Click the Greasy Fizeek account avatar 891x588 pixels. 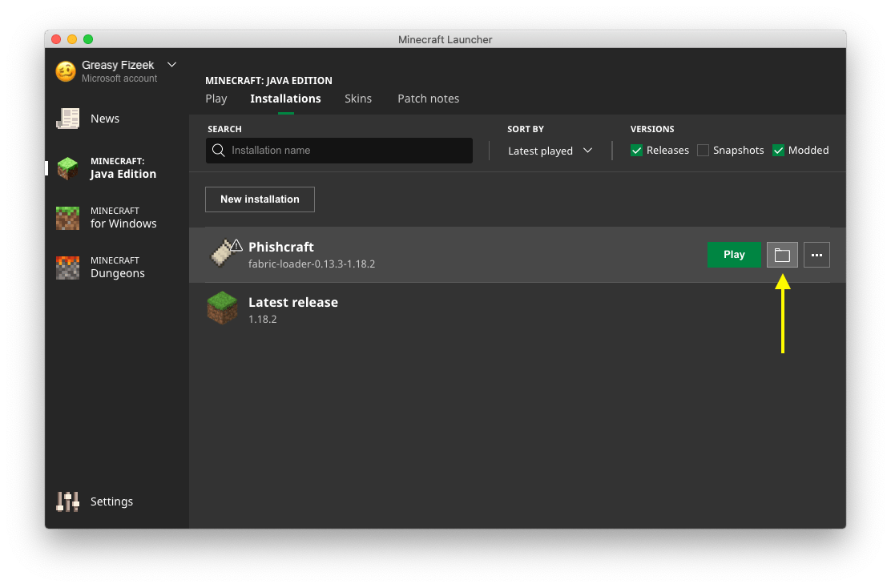(x=66, y=71)
